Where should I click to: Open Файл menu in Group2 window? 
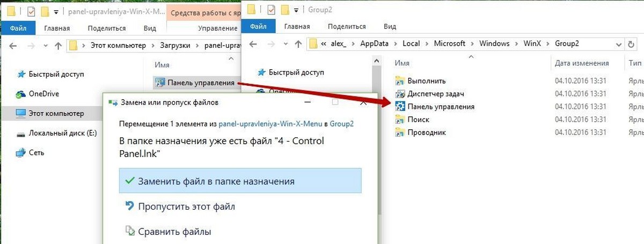click(x=258, y=26)
